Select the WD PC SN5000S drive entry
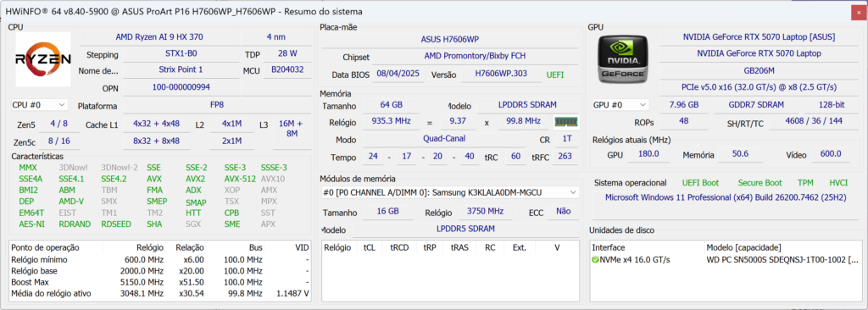The height and width of the screenshot is (310, 868). (x=726, y=260)
